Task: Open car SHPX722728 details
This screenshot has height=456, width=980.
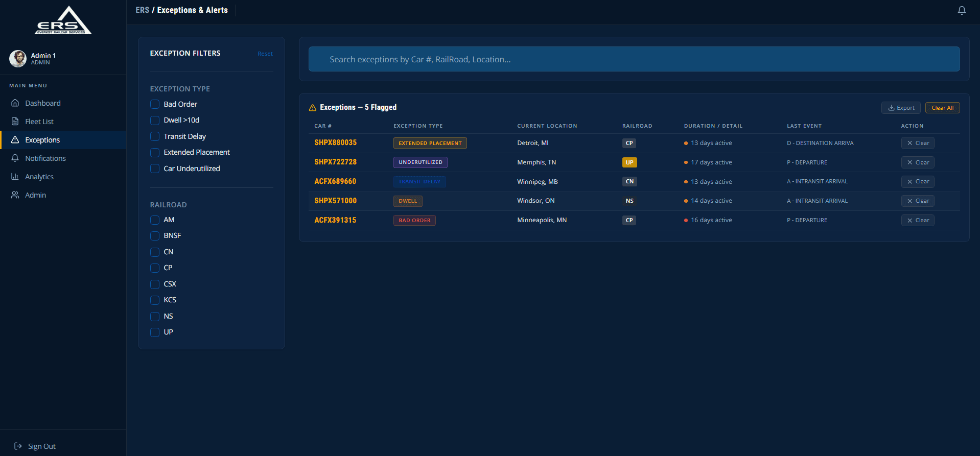Action: pyautogui.click(x=335, y=162)
